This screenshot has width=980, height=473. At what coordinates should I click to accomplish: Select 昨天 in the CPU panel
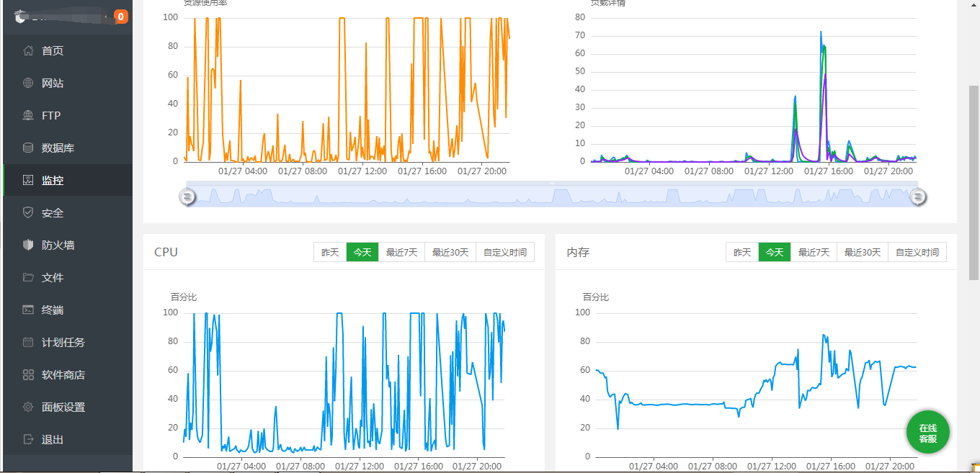330,253
